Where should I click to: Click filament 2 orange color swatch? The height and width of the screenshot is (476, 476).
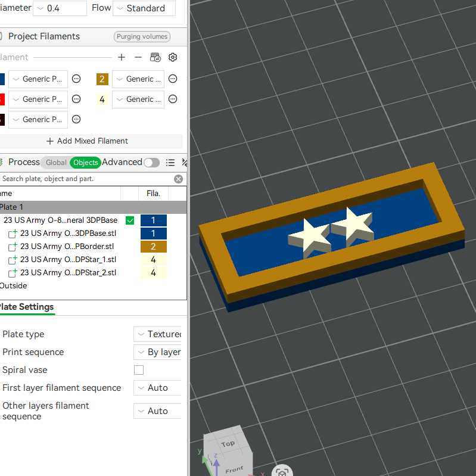102,79
